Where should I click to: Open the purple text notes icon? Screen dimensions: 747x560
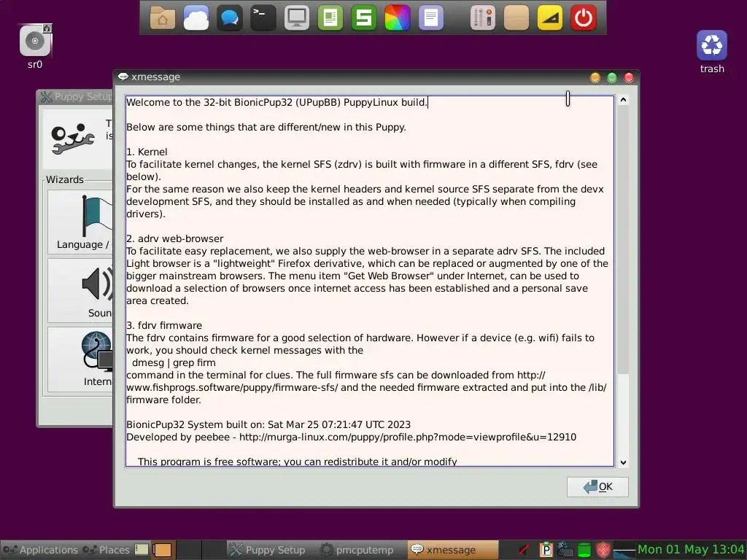point(431,18)
